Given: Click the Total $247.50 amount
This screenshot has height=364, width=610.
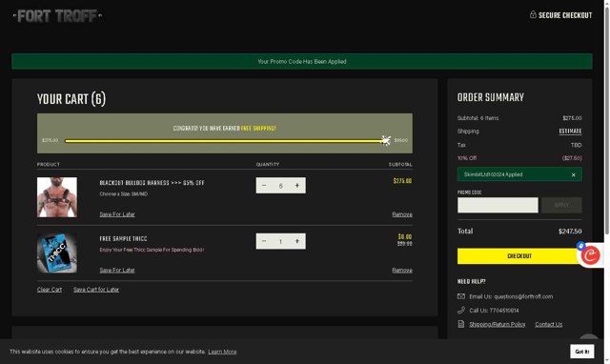Looking at the screenshot, I should (x=570, y=231).
